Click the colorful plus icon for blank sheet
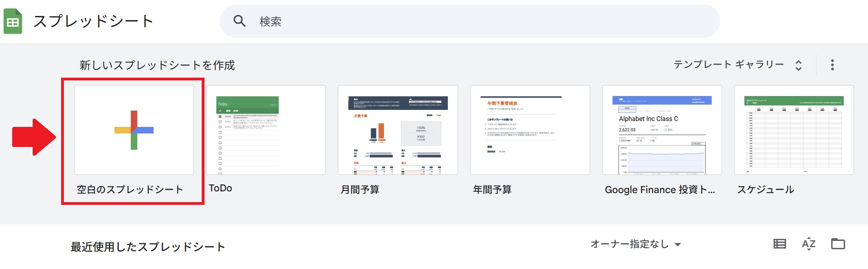868x269 pixels. click(134, 130)
